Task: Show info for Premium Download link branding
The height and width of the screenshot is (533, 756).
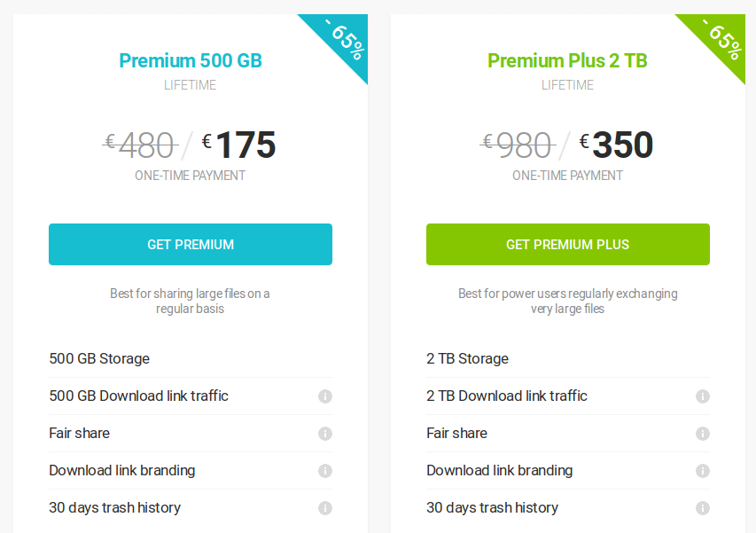Action: click(325, 471)
